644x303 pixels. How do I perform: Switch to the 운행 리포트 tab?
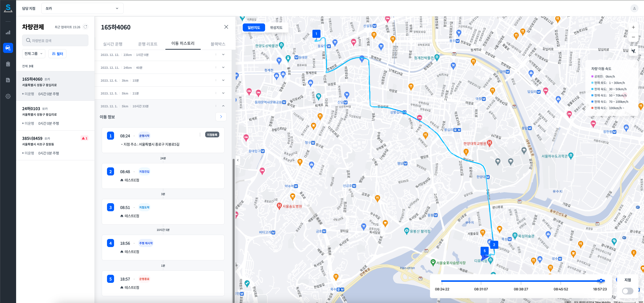point(148,44)
